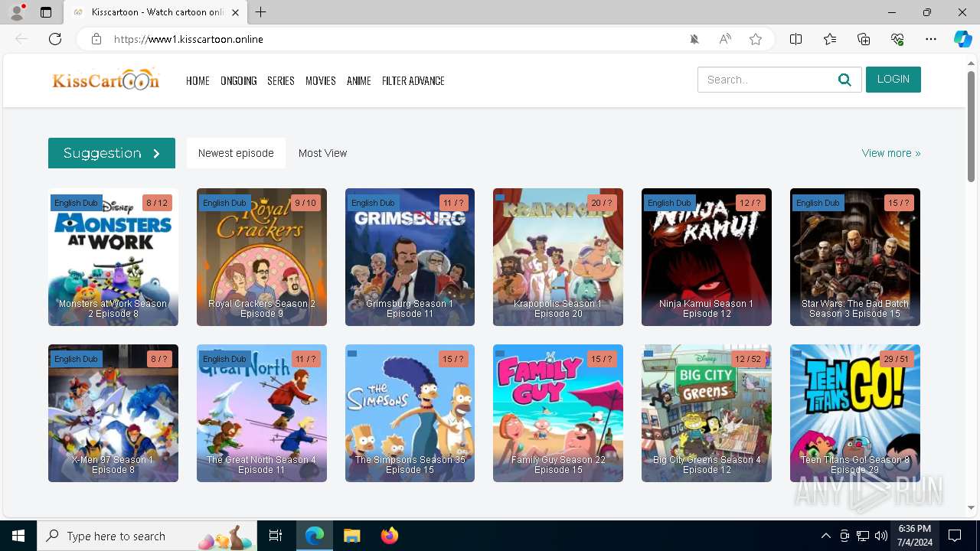Open the volume control
This screenshot has height=551, width=980.
point(881,536)
